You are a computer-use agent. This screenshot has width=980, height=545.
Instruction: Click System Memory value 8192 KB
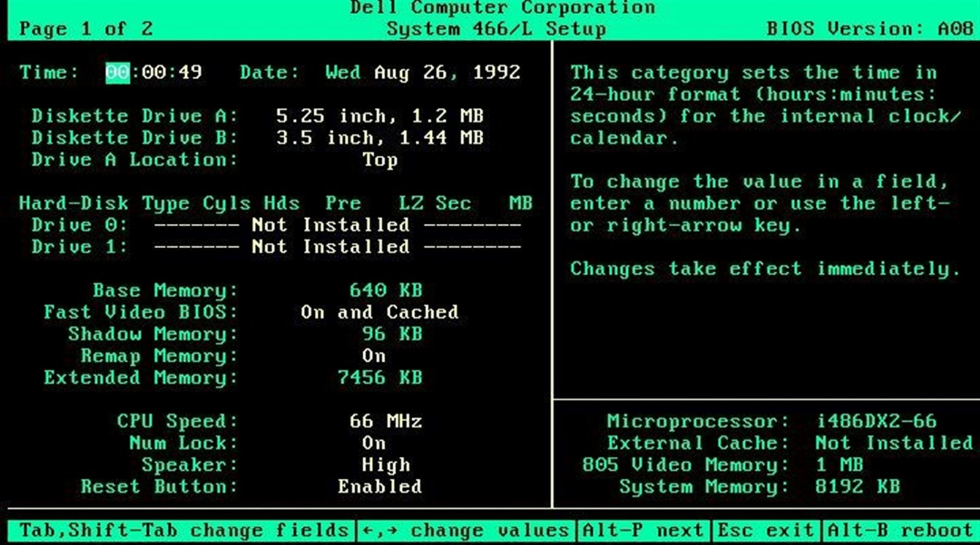click(858, 487)
